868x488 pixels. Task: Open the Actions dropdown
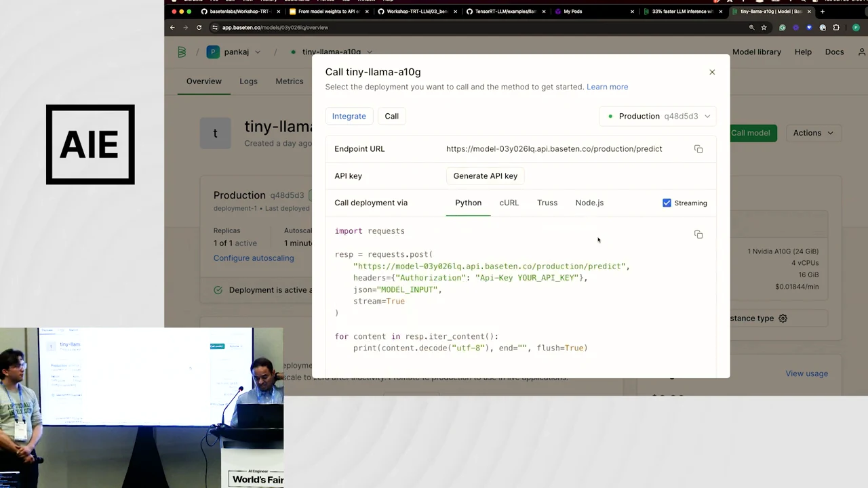(x=813, y=133)
